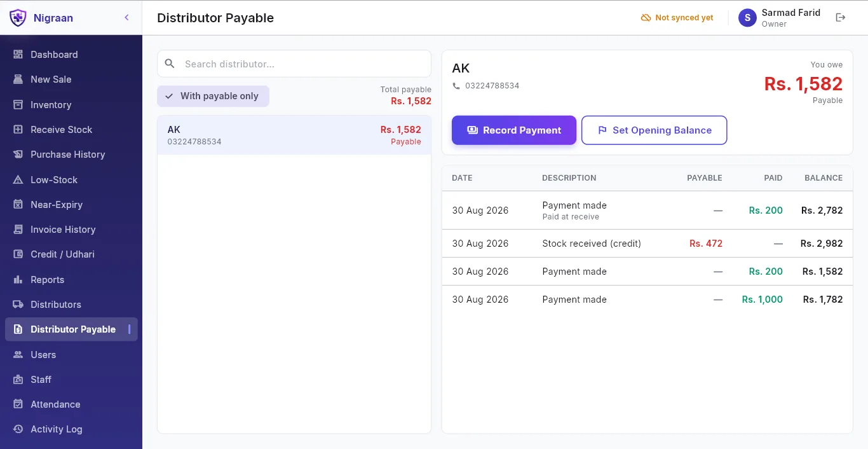Click the Staff badge icon
Image resolution: width=868 pixels, height=449 pixels.
(18, 380)
